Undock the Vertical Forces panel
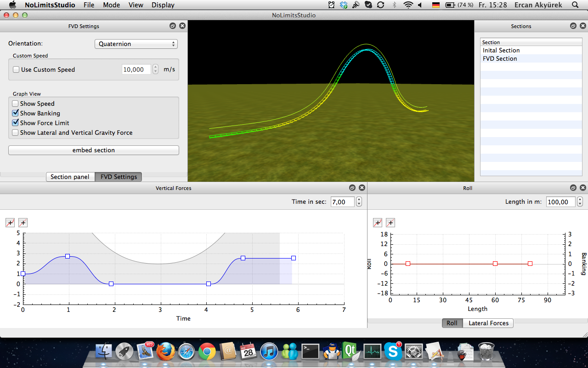The width and height of the screenshot is (588, 368). tap(352, 188)
